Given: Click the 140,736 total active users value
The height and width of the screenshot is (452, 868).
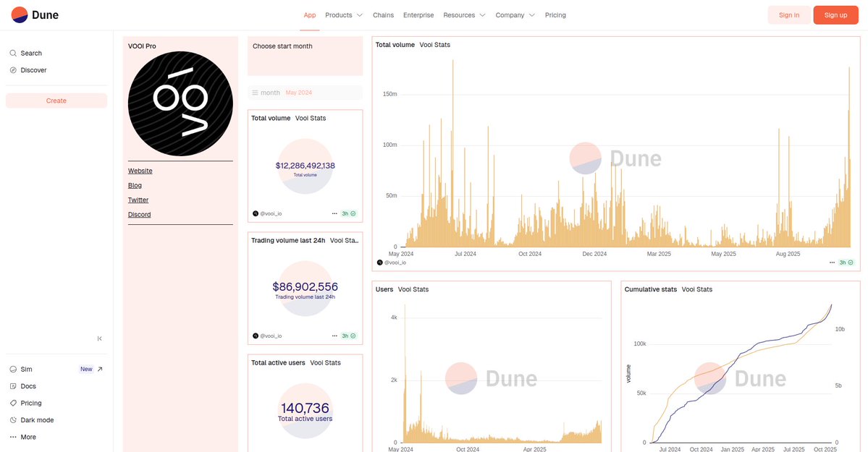Looking at the screenshot, I should coord(305,409).
